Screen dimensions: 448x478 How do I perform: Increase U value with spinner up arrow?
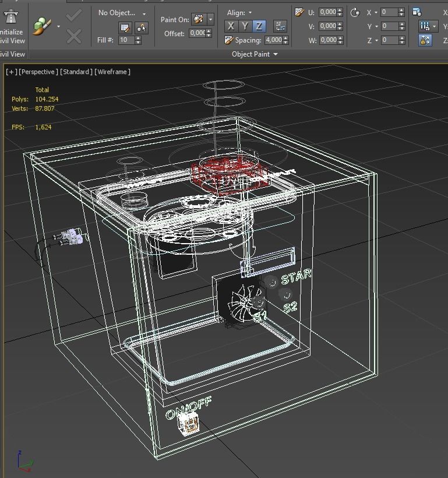click(x=340, y=10)
